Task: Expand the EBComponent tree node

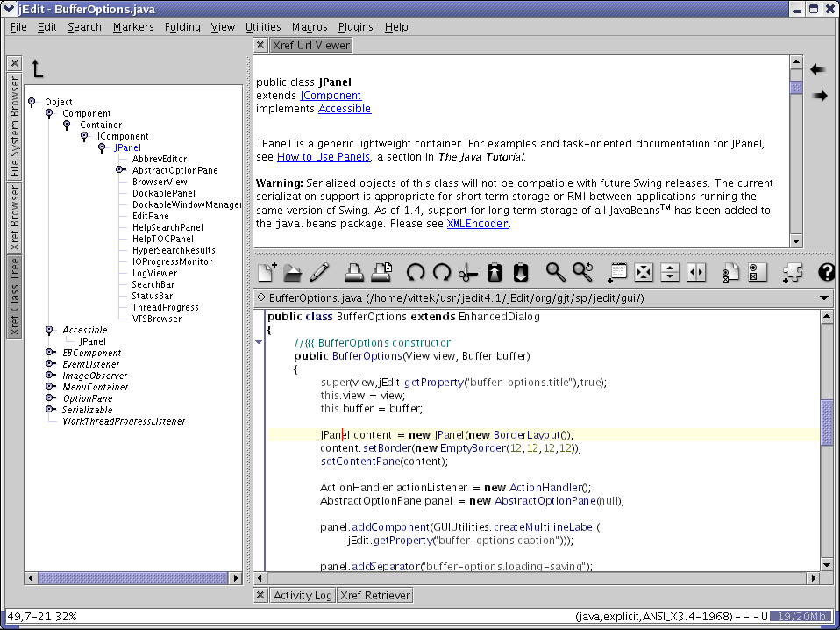Action: [x=50, y=352]
